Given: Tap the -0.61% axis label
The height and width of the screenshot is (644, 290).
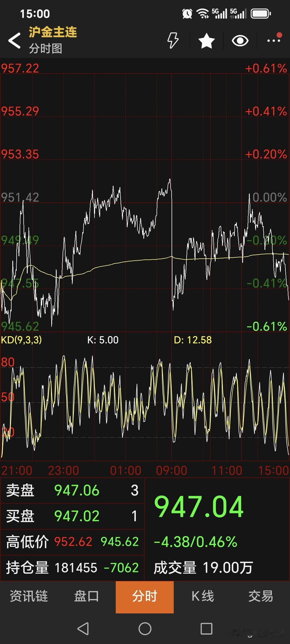Looking at the screenshot, I should pos(267,326).
